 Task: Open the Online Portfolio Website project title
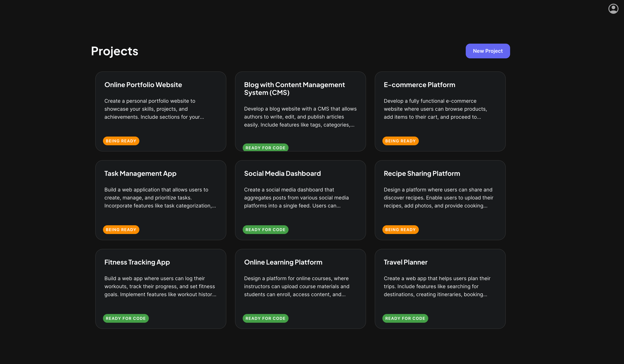pos(143,85)
